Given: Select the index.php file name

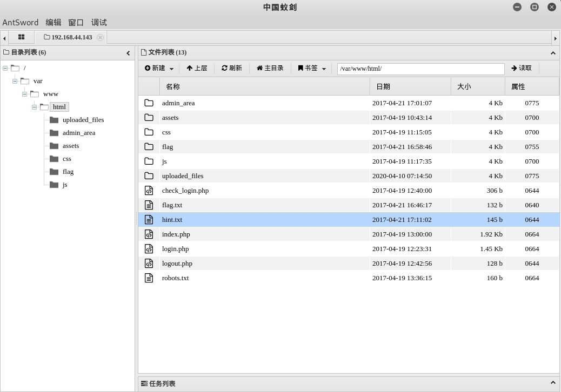Looking at the screenshot, I should pos(176,234).
